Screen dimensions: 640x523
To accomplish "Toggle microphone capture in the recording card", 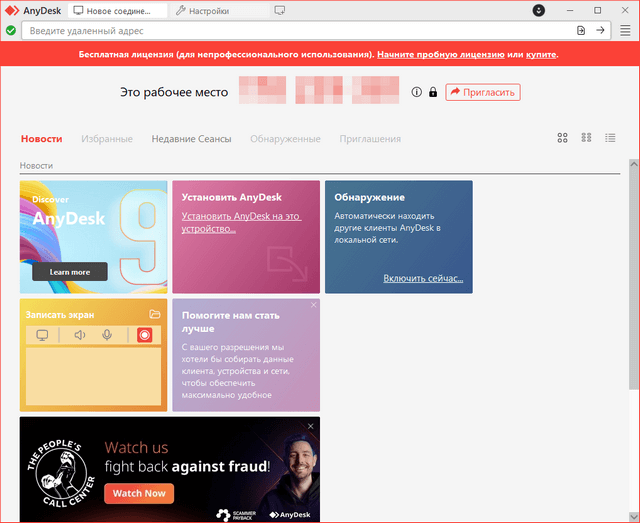I will pyautogui.click(x=107, y=335).
